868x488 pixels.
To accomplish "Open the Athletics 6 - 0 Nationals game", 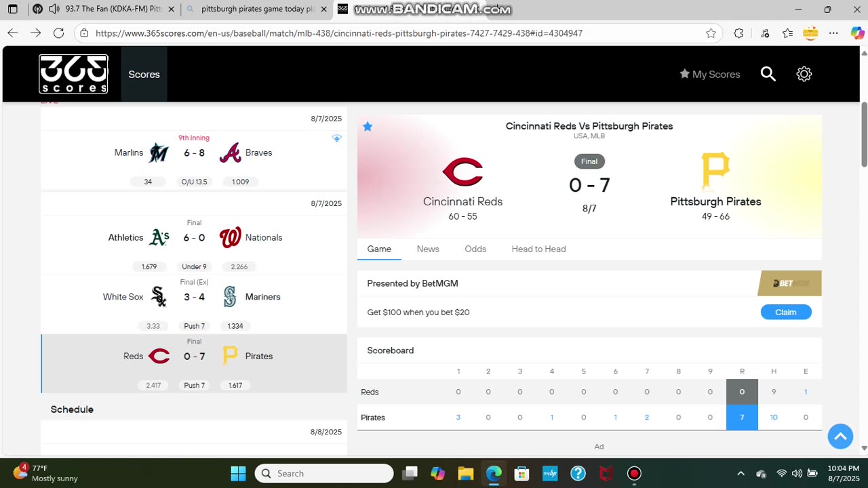I will click(x=194, y=244).
